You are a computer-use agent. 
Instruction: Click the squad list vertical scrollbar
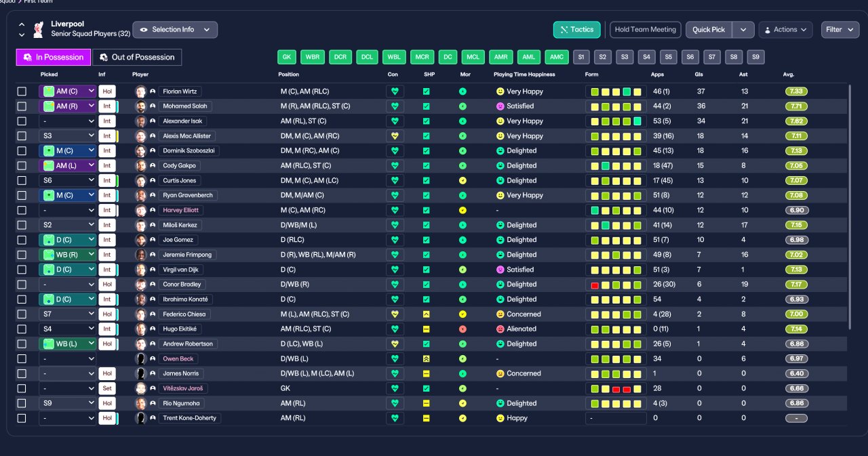point(849,207)
